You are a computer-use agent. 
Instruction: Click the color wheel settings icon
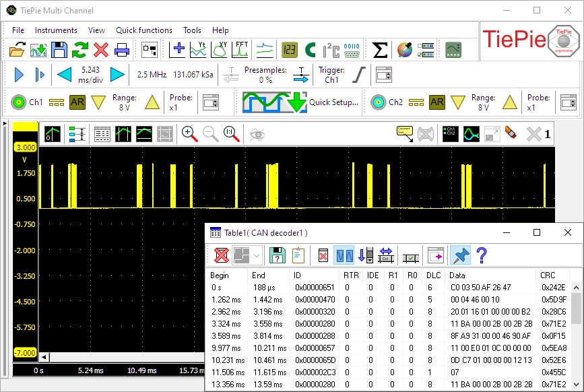coord(404,49)
